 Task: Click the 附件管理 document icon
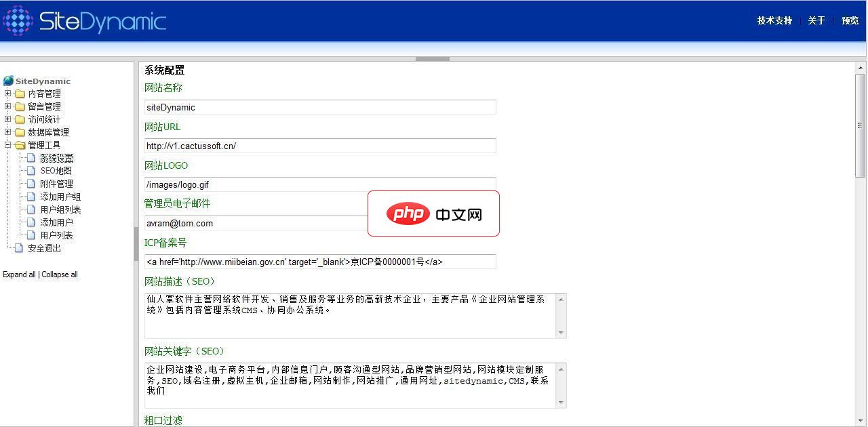click(29, 183)
